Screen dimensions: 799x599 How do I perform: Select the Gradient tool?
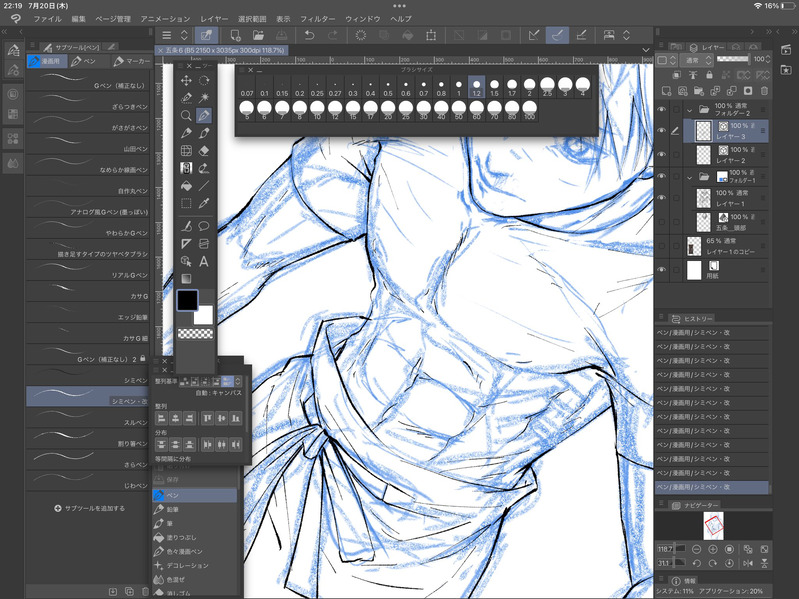click(x=186, y=279)
